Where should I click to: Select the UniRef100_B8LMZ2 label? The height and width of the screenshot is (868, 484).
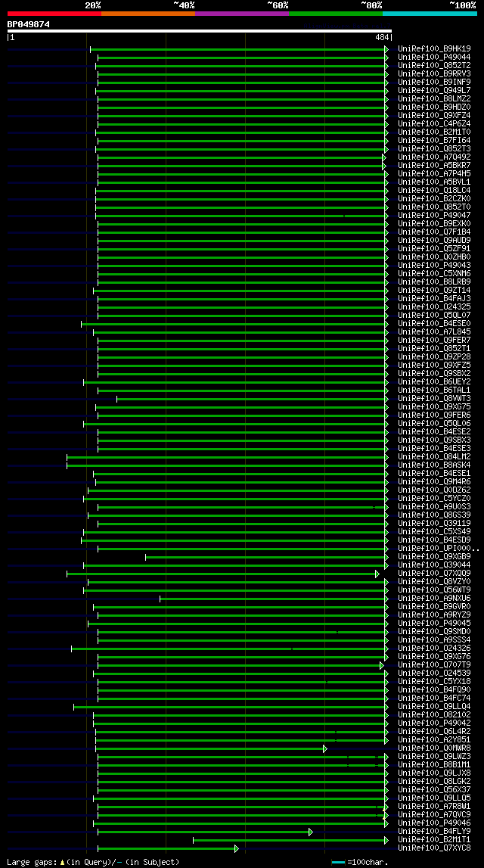pyautogui.click(x=434, y=98)
